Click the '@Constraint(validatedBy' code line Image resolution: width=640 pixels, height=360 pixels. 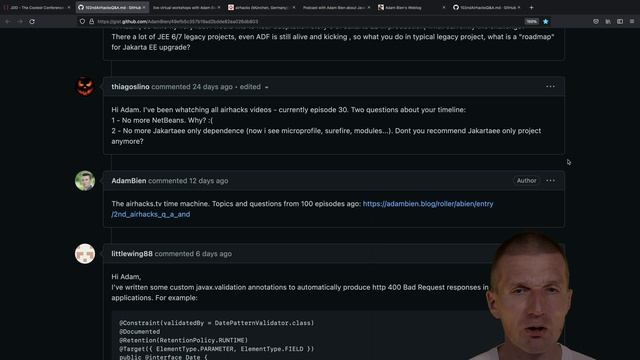coord(217,323)
